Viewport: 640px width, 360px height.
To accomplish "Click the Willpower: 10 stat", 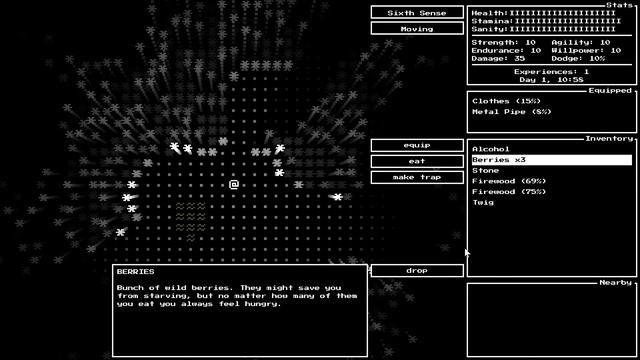I will [586, 51].
